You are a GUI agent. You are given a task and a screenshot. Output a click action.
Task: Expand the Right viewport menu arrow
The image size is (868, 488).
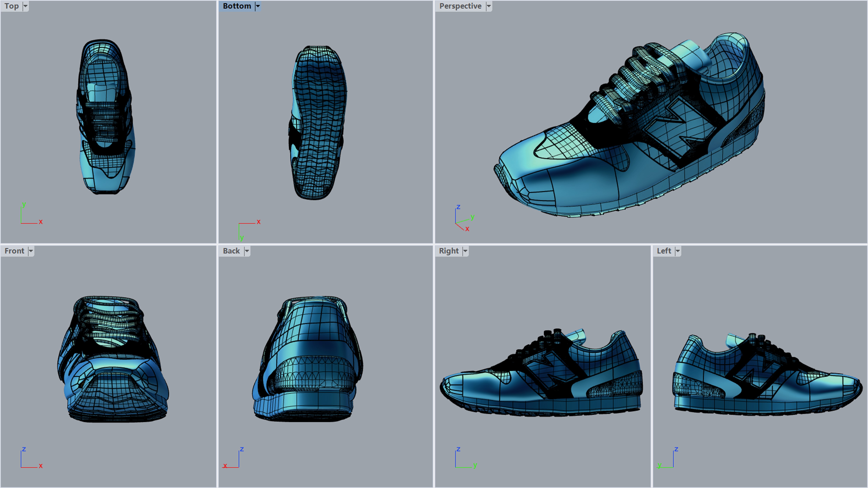465,251
